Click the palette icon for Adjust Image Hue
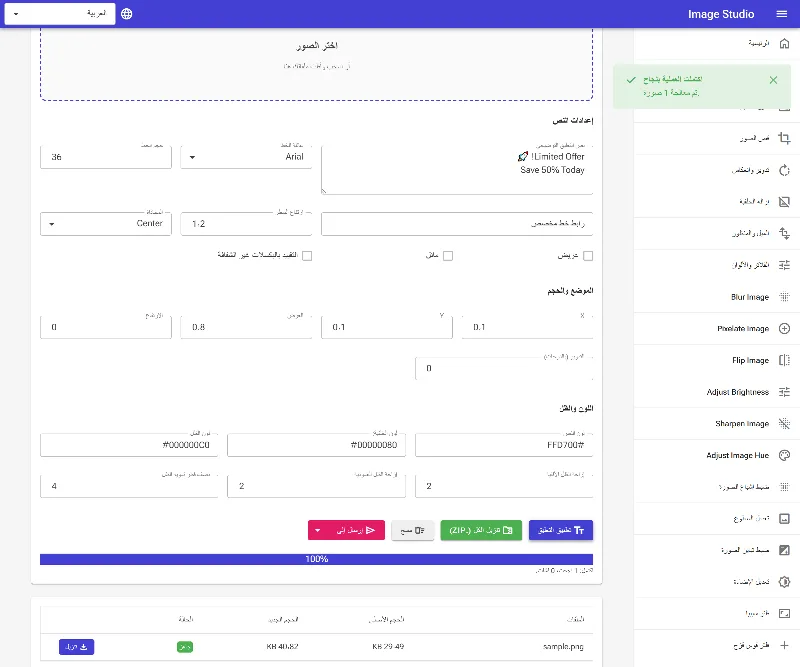The height and width of the screenshot is (667, 800). click(784, 455)
